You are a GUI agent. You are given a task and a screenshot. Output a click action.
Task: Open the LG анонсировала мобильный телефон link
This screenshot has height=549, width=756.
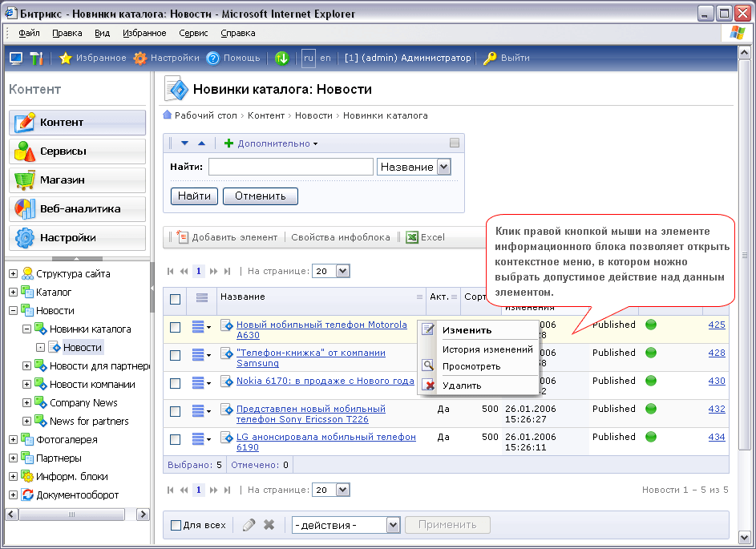pos(326,442)
